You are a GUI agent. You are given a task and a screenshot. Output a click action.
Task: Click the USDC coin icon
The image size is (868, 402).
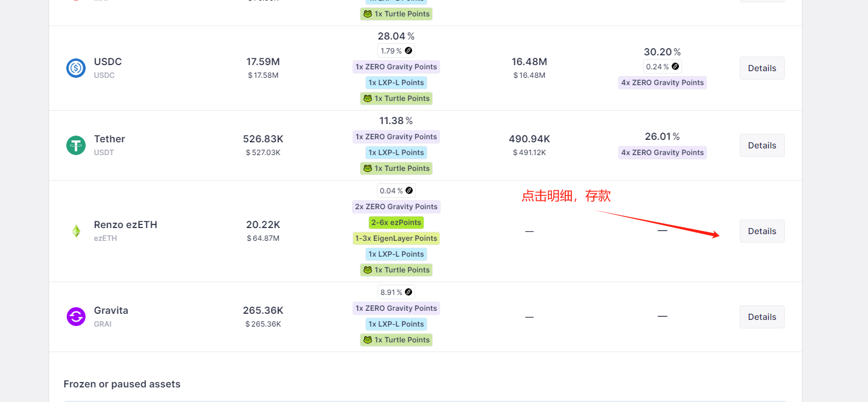pyautogui.click(x=76, y=68)
